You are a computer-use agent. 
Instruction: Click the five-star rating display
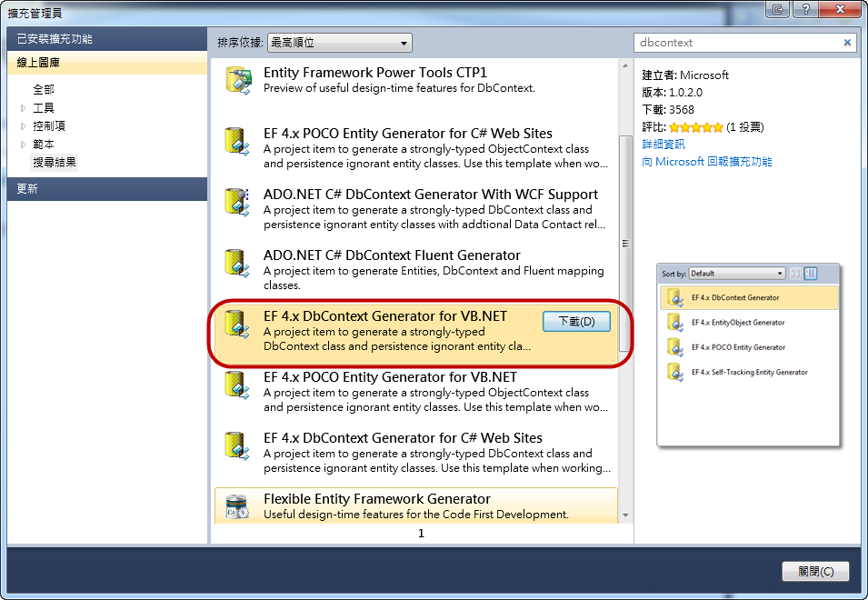tap(696, 127)
